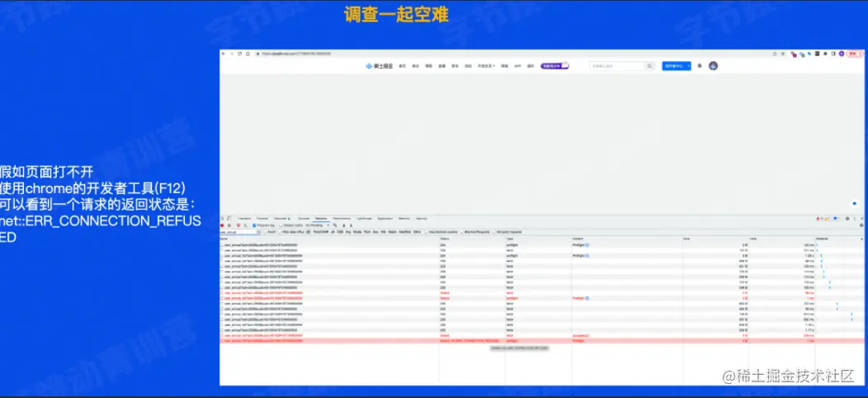Click the network filter text input
Viewport: 868px width, 398px height.
240,232
